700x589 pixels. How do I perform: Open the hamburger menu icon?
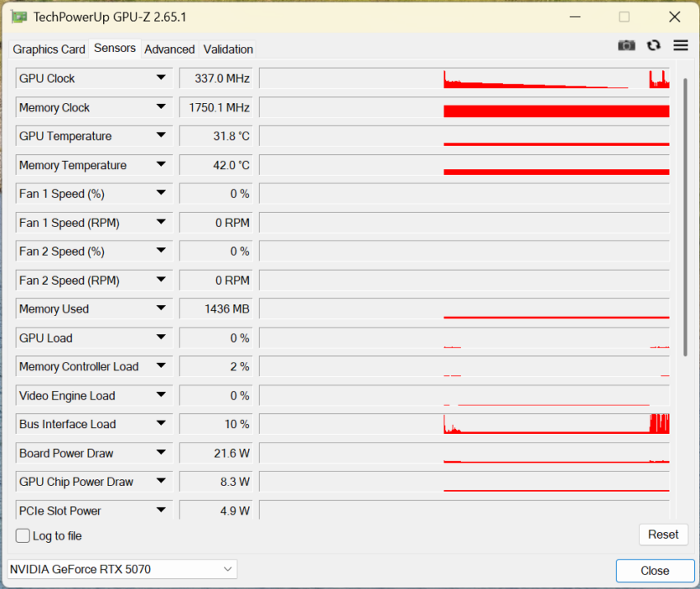[x=681, y=45]
